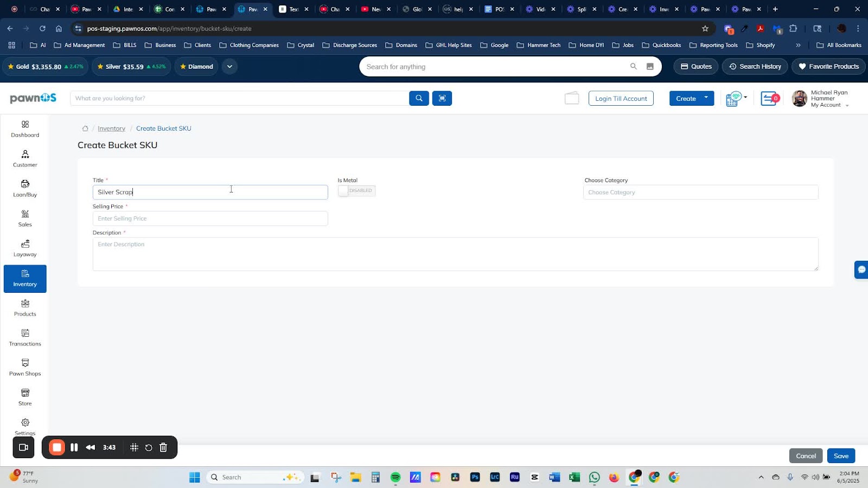Expand the metal prices chevron dropdown

(229, 67)
